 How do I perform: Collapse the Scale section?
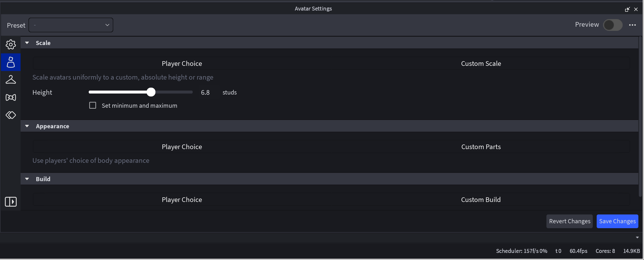(x=27, y=43)
